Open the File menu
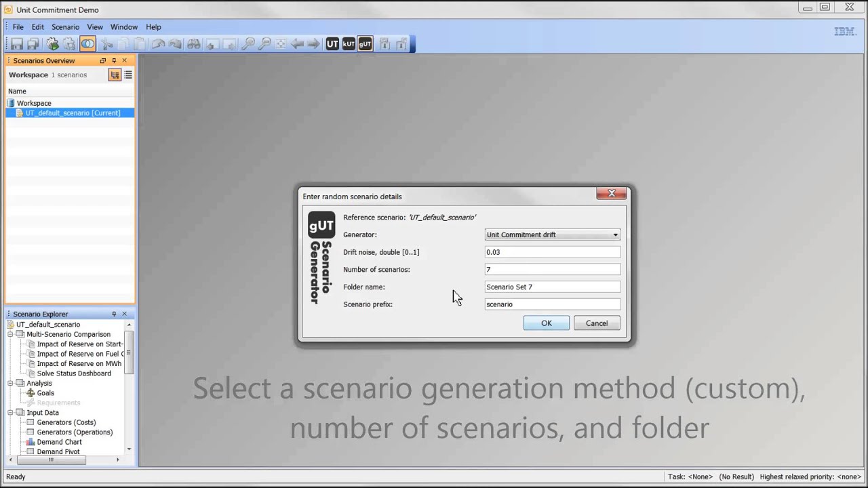Screen dimensions: 868x488 (x=18, y=27)
